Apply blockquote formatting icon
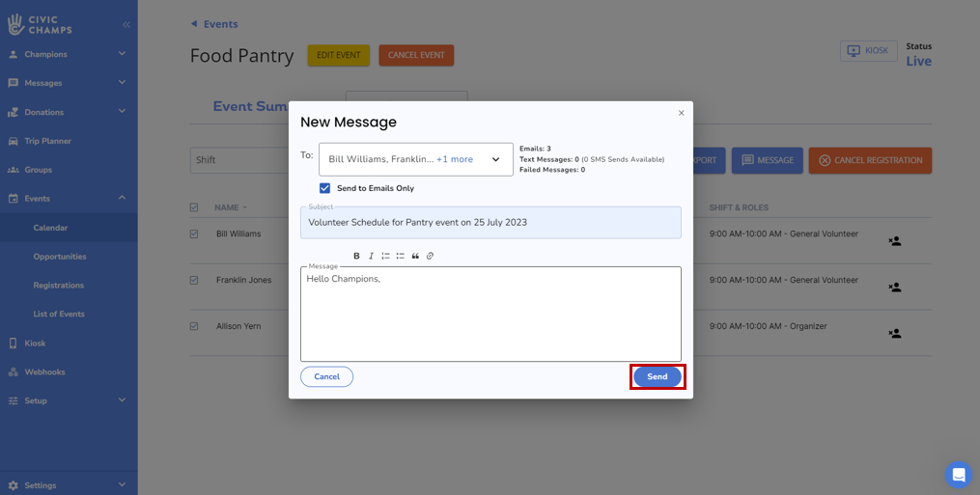Image resolution: width=980 pixels, height=495 pixels. [415, 256]
